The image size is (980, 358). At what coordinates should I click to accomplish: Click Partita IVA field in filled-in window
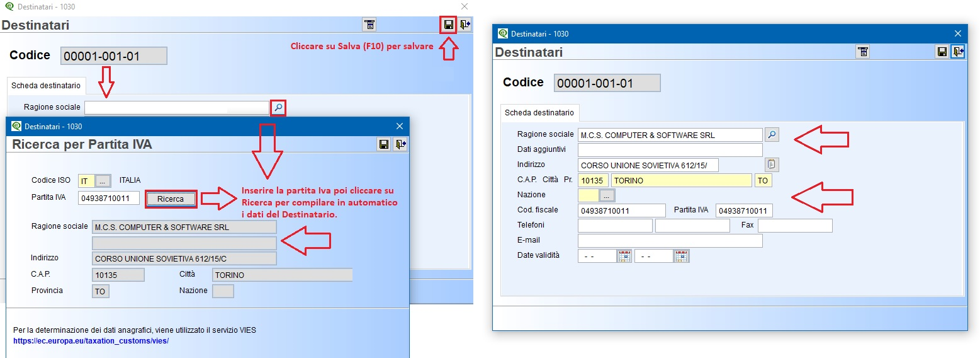744,211
